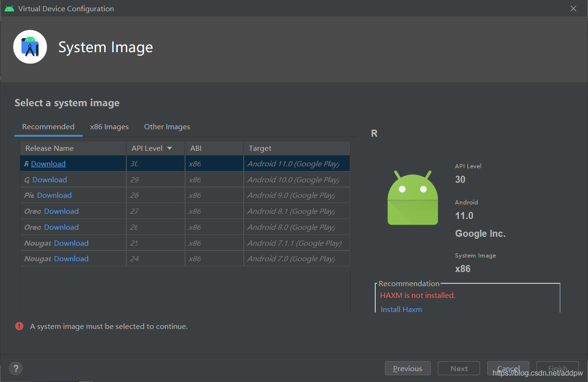Screen dimensions: 588x382
Task: Click the HAXM is not installed message
Action: point(418,295)
